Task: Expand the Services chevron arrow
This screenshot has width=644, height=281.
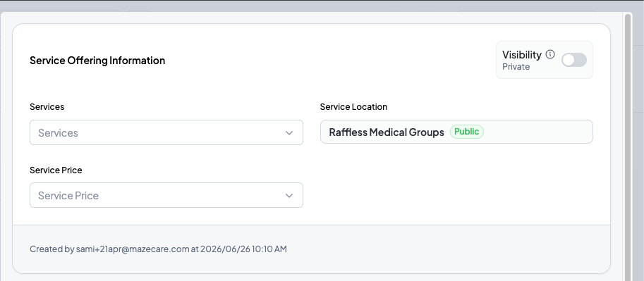Action: click(289, 133)
